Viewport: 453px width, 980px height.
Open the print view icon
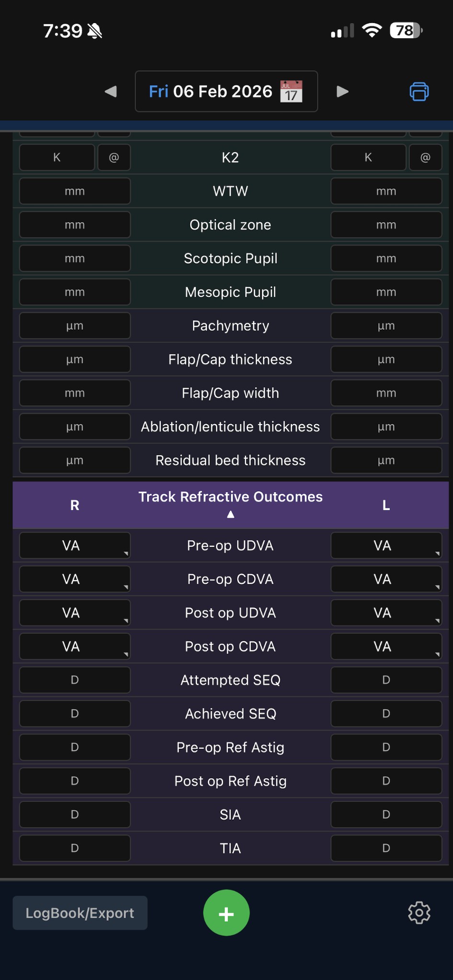[x=419, y=91]
